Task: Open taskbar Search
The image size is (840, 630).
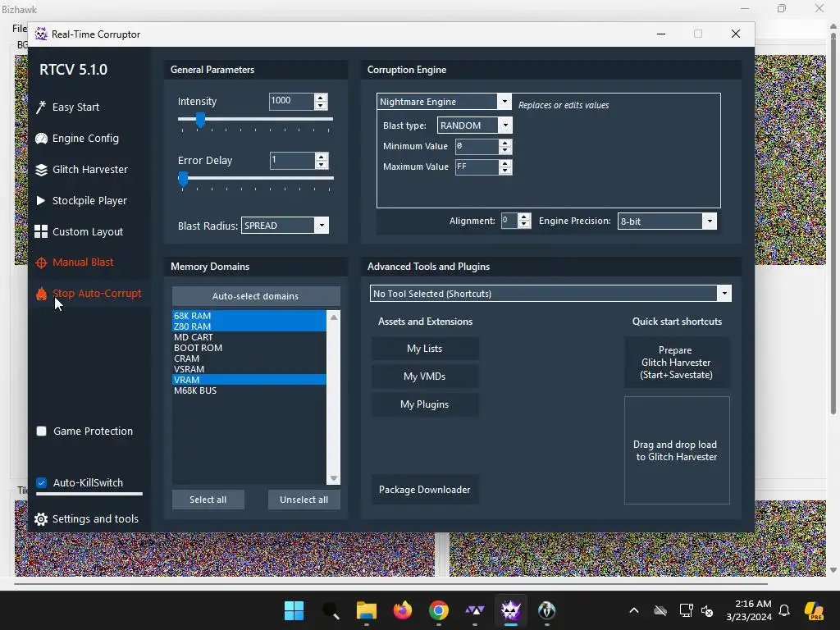Action: (331, 610)
